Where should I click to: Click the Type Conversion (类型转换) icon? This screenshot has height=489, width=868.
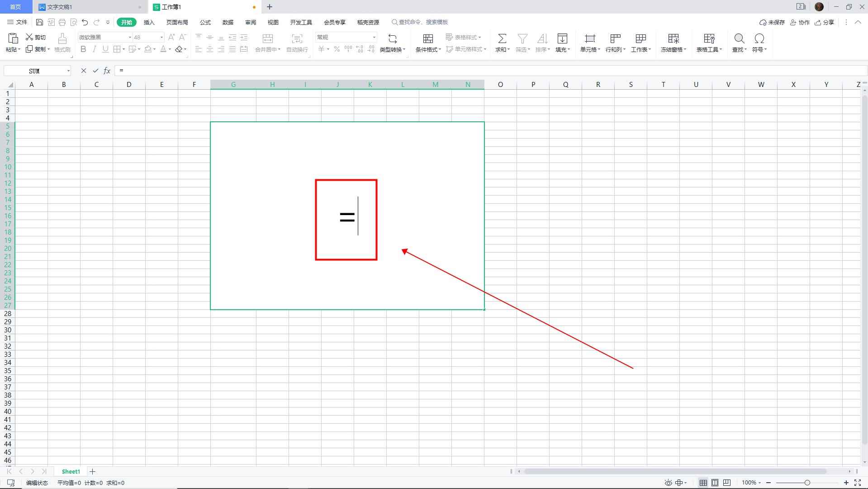[392, 38]
